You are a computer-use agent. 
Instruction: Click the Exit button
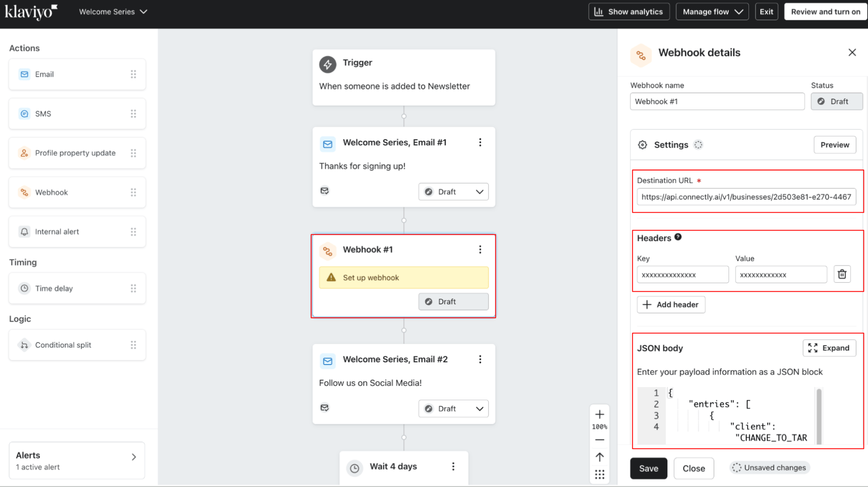click(766, 12)
